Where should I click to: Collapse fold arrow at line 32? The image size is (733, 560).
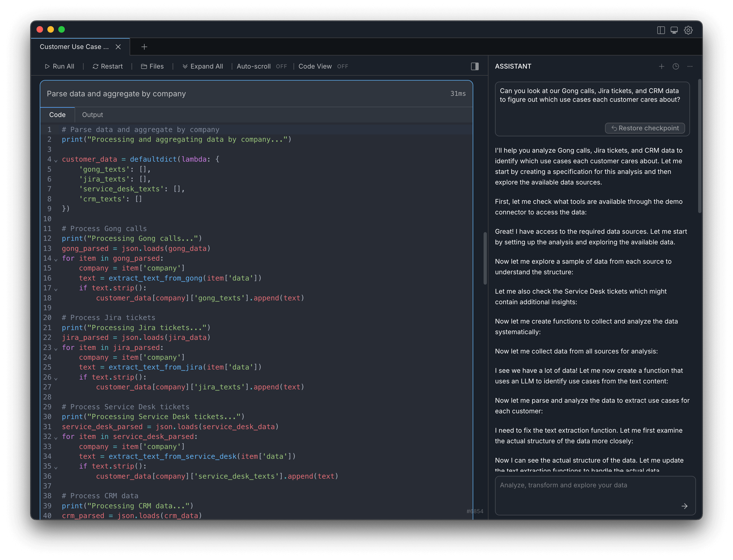tap(56, 438)
